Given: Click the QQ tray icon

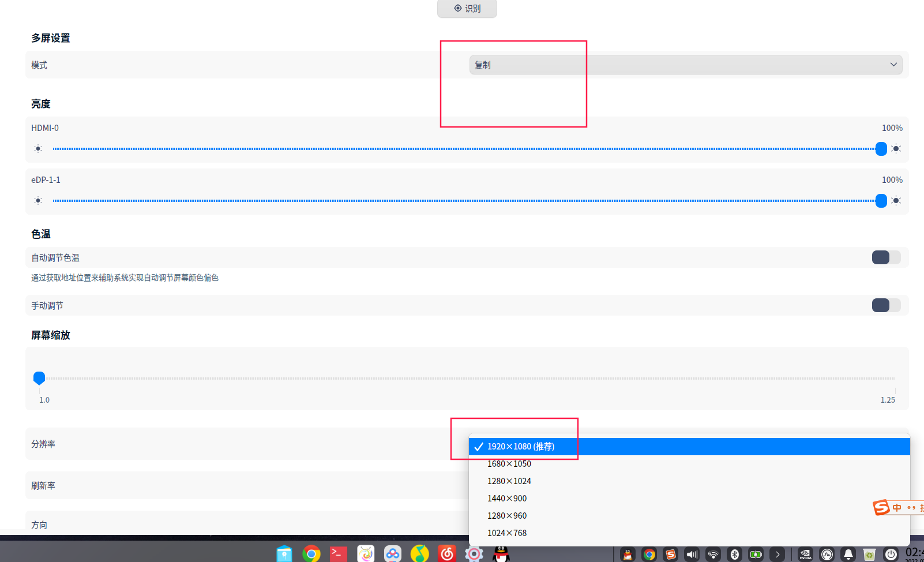Looking at the screenshot, I should (x=628, y=554).
